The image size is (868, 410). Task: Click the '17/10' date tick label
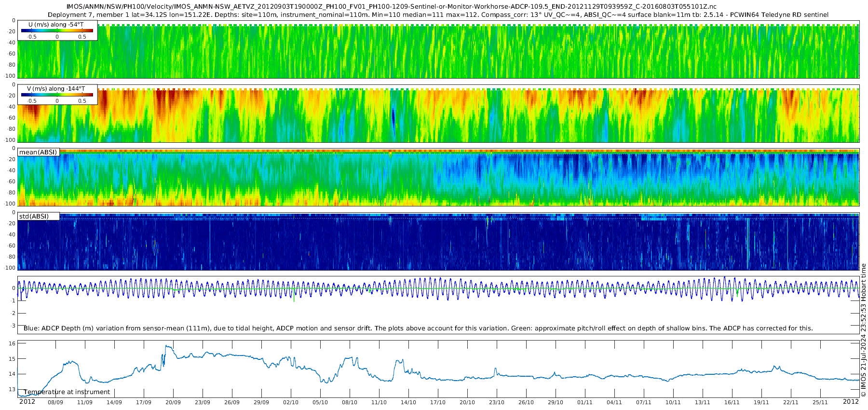point(438,402)
